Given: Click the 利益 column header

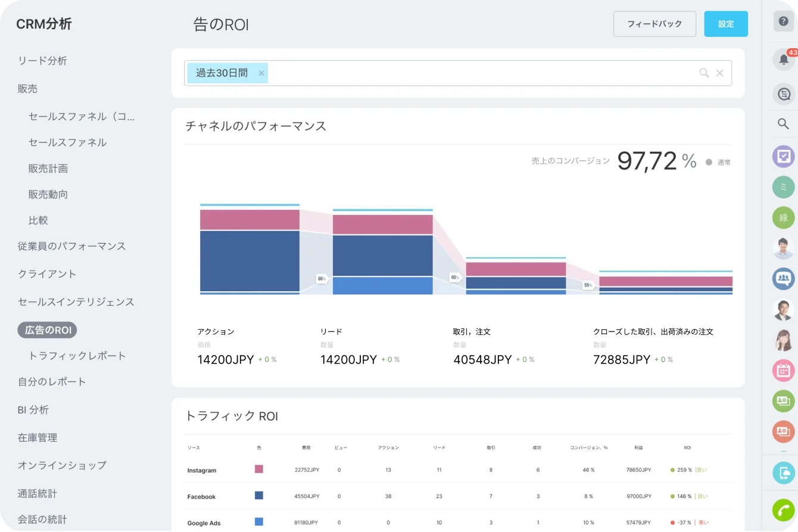Looking at the screenshot, I should click(638, 447).
